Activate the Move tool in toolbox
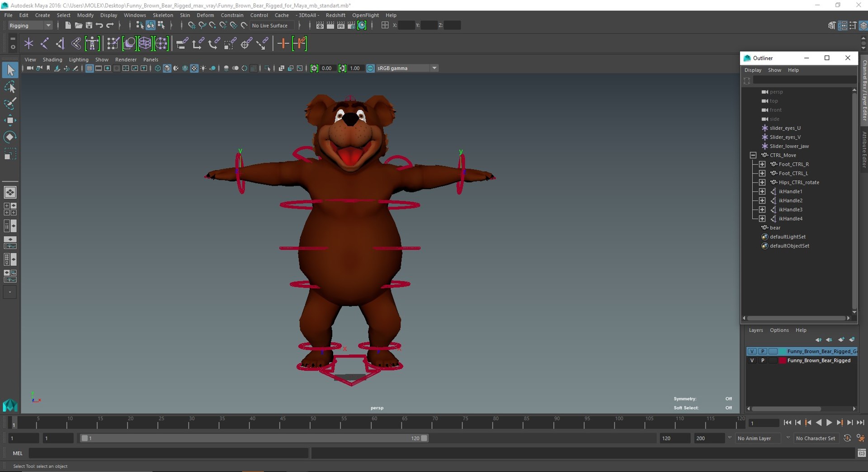This screenshot has width=868, height=472. tap(10, 120)
